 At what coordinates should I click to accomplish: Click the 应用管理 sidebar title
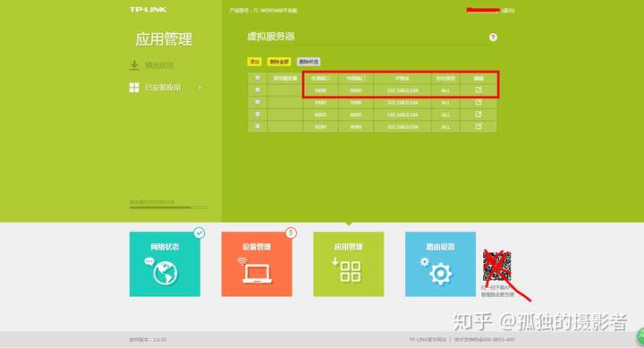(x=164, y=39)
